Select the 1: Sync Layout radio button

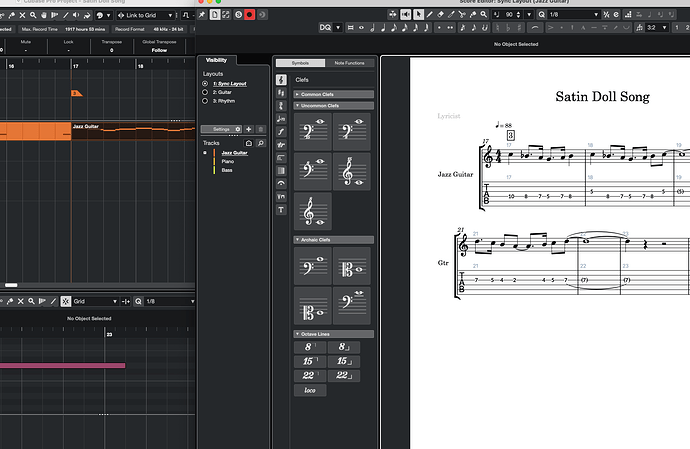pos(205,83)
